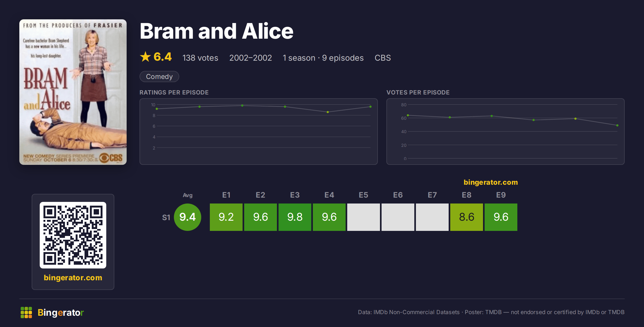Open bingerator.com link under QR code
Image resolution: width=644 pixels, height=327 pixels.
[73, 278]
